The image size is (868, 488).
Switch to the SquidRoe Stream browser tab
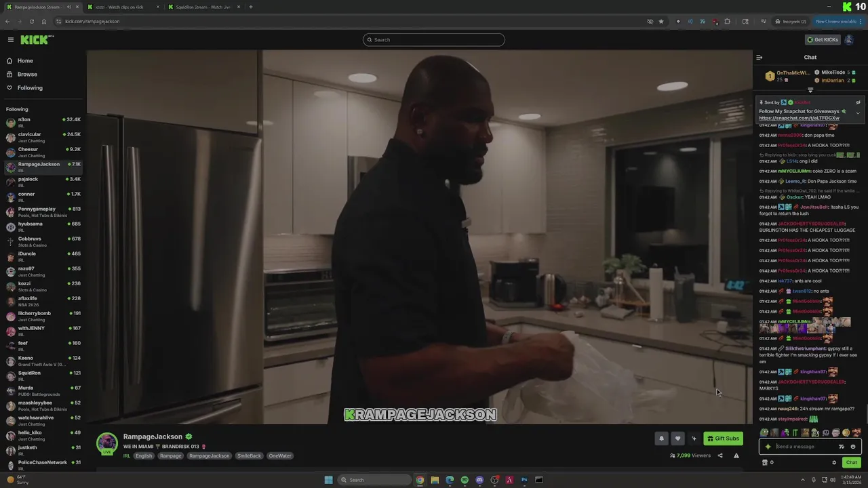203,7
